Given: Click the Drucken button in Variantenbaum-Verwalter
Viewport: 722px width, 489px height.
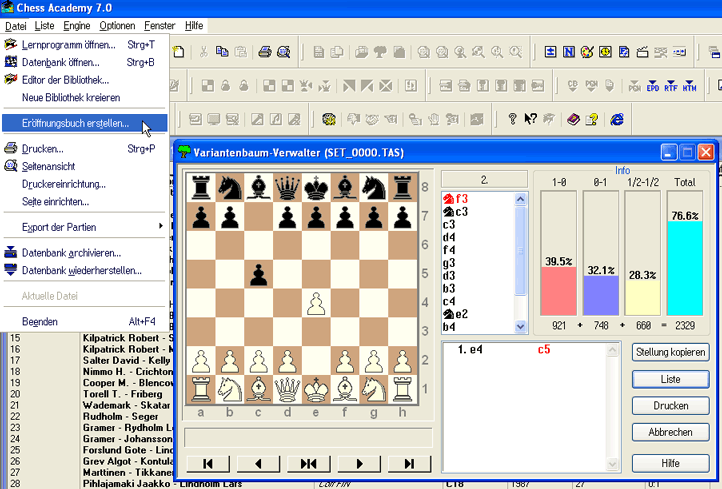Looking at the screenshot, I should click(670, 406).
